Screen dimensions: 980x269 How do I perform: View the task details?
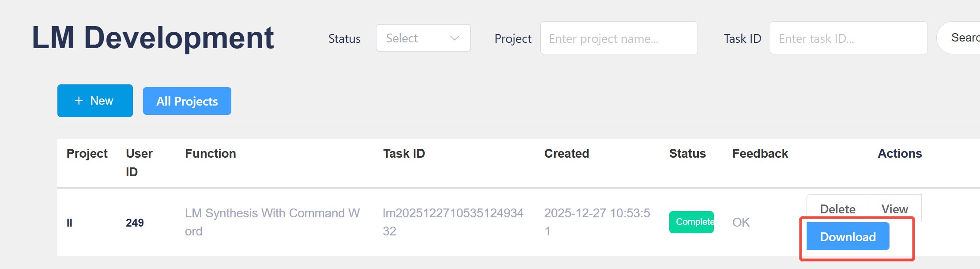[x=894, y=208]
